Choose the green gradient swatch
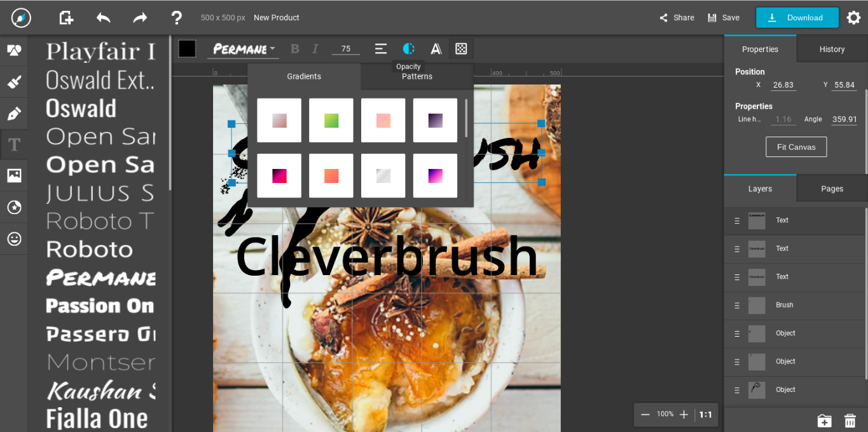 pyautogui.click(x=331, y=120)
